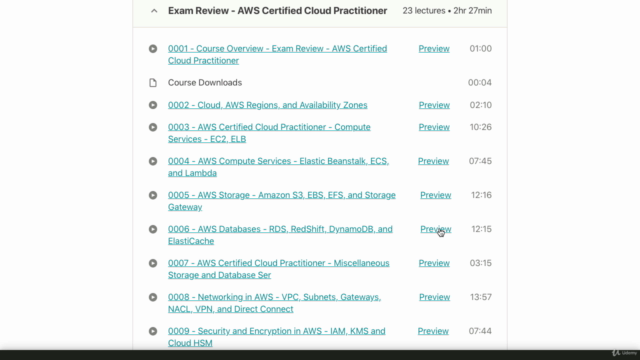Click the '23 lectures • 2hr 27min' summary
The height and width of the screenshot is (360, 640).
[x=447, y=11]
